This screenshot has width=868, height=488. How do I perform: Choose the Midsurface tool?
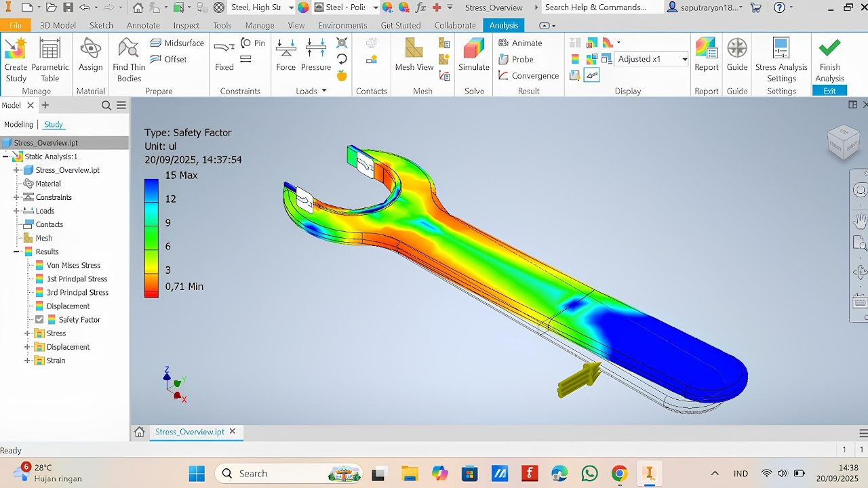pyautogui.click(x=176, y=43)
